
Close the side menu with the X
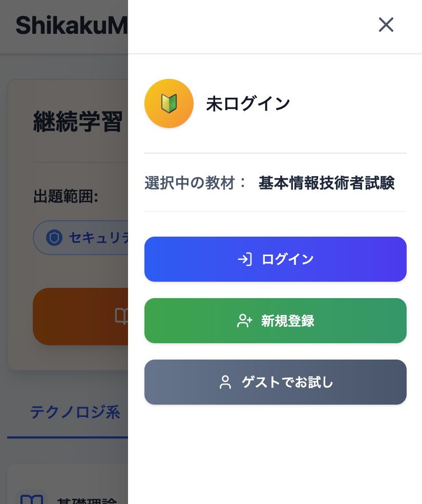pos(386,25)
